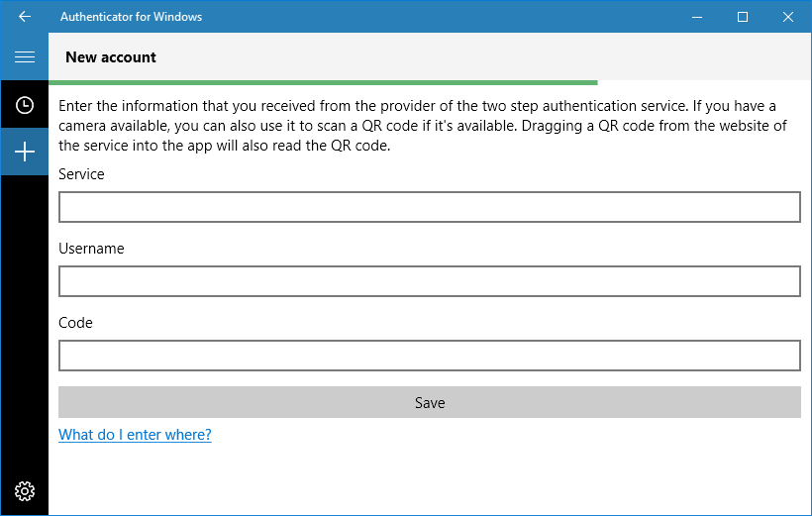Screen dimensions: 812x516
Task: Click the "New account" page heading
Action: [111, 57]
